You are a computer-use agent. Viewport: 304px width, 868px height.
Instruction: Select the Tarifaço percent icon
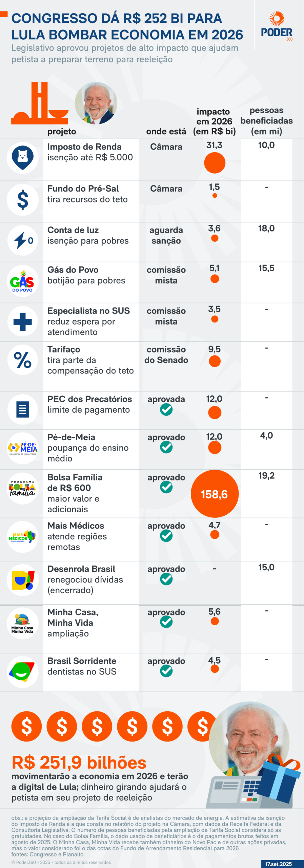click(x=23, y=360)
